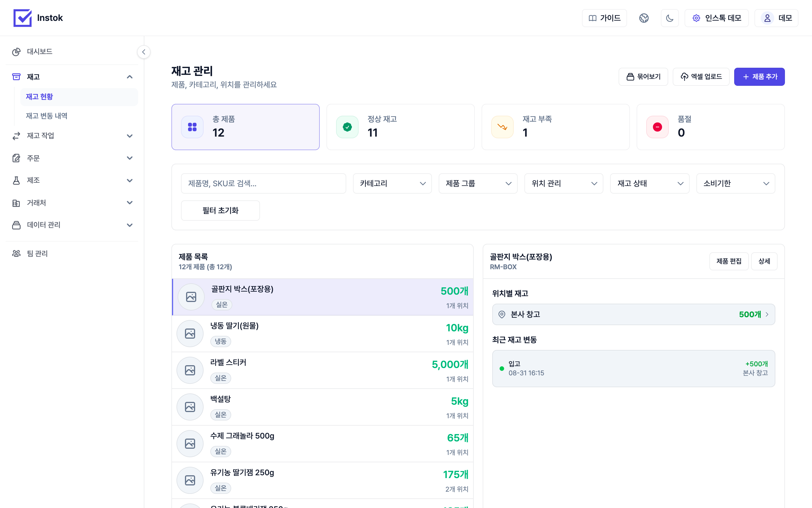Select 냉동 딸기(원물) product row
Screen dimensions: 812x508
tap(323, 334)
